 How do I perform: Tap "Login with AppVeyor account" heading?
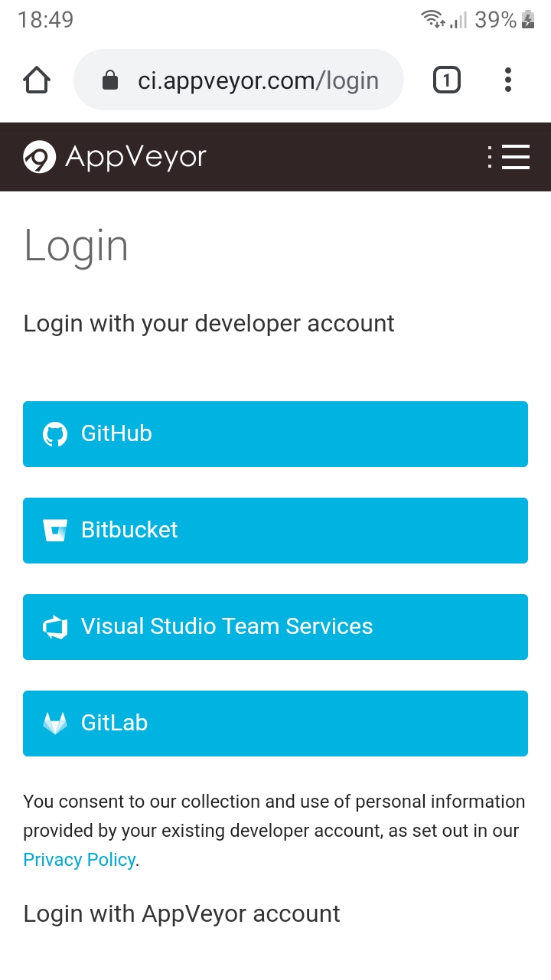pos(181,913)
